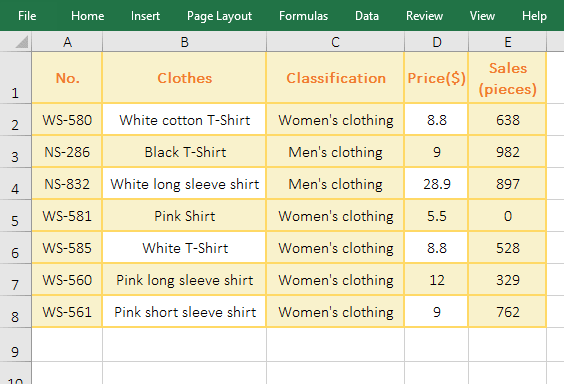Select cell containing NS-832
This screenshot has width=564, height=384.
[x=67, y=184]
